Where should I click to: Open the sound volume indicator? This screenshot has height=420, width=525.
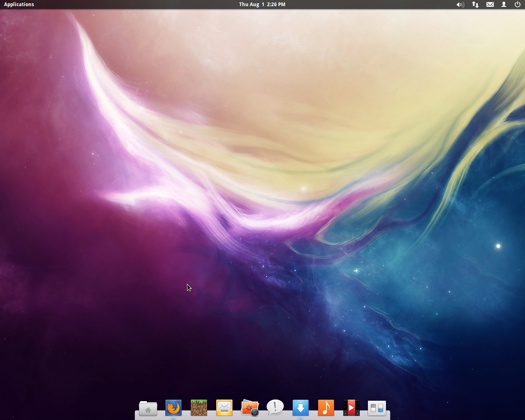click(x=460, y=5)
